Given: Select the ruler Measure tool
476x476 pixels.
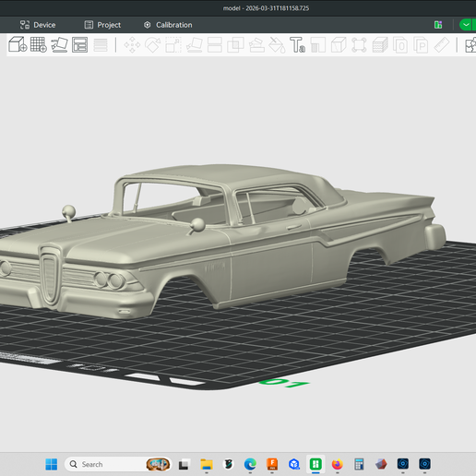Looking at the screenshot, I should pyautogui.click(x=442, y=45).
